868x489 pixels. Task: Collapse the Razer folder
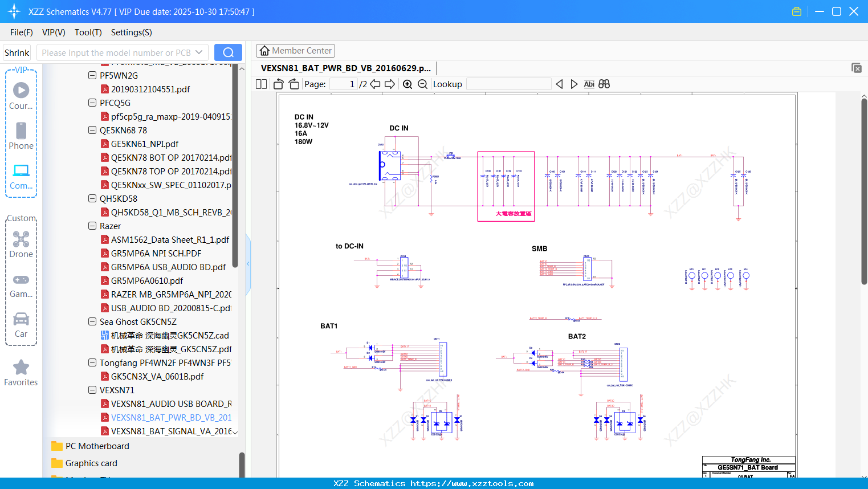(92, 226)
